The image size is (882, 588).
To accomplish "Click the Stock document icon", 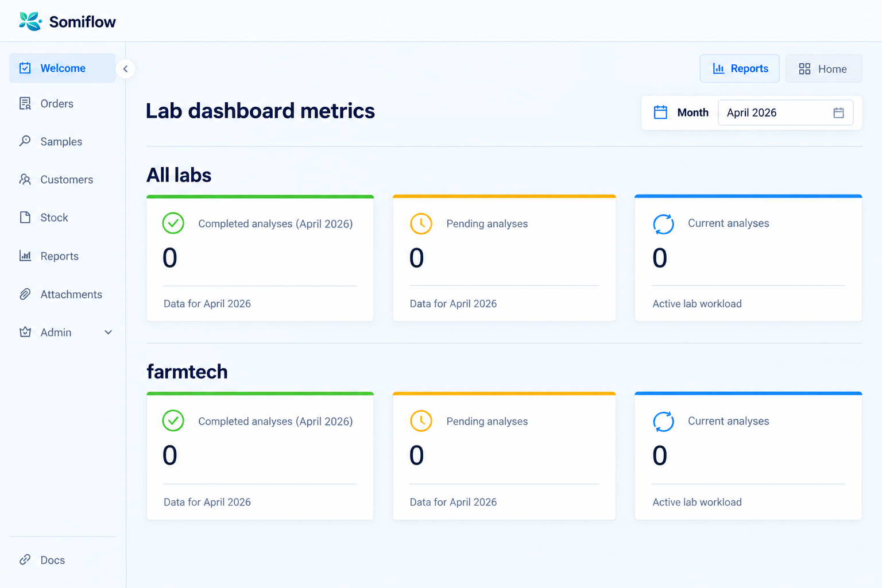I will tap(25, 217).
